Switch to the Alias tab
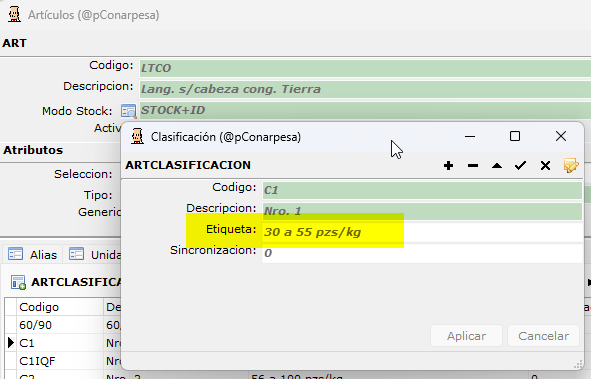 coord(33,254)
